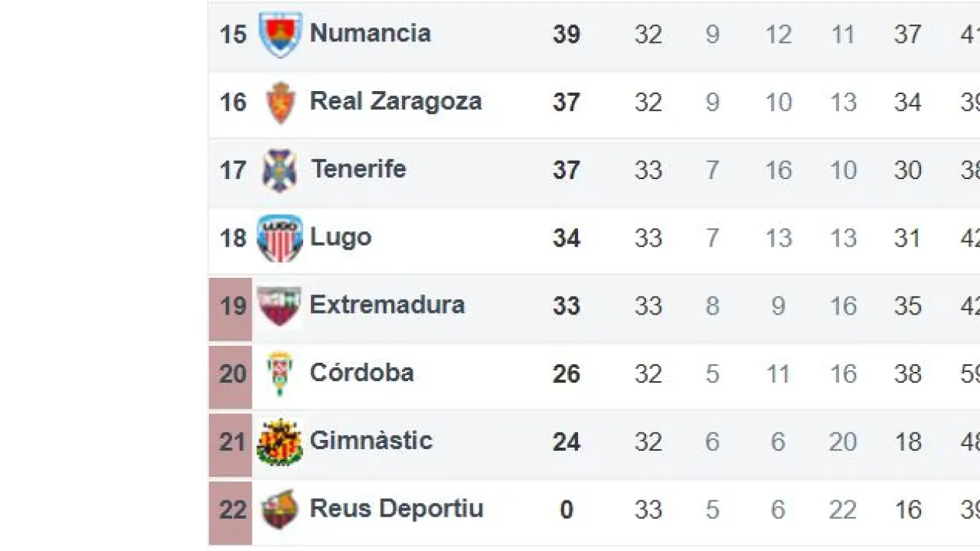Open the Real Zaragoza team link
Viewport: 980px width, 551px height.
(396, 102)
